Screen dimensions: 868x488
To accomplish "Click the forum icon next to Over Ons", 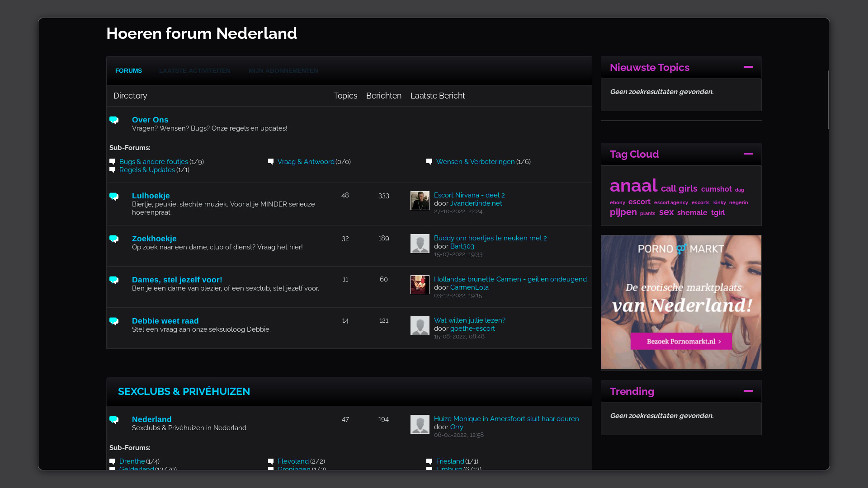I will pyautogui.click(x=114, y=120).
